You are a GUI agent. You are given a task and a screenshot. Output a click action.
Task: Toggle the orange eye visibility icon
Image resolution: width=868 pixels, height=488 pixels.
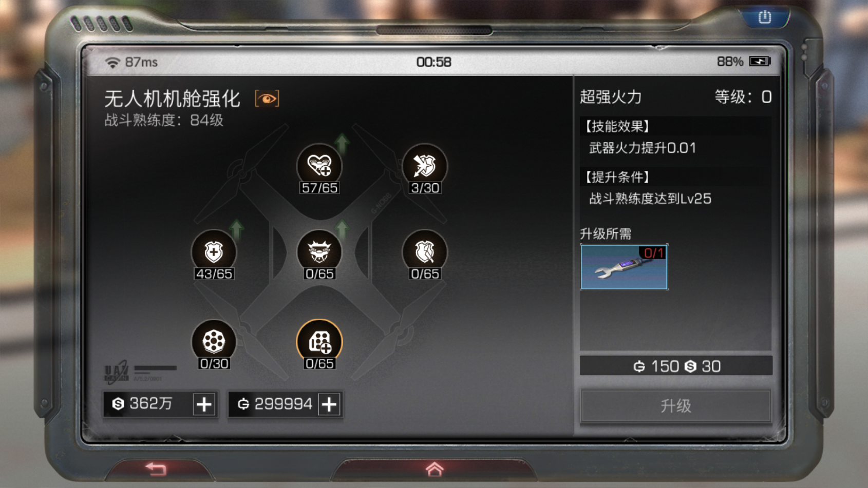pyautogui.click(x=267, y=99)
